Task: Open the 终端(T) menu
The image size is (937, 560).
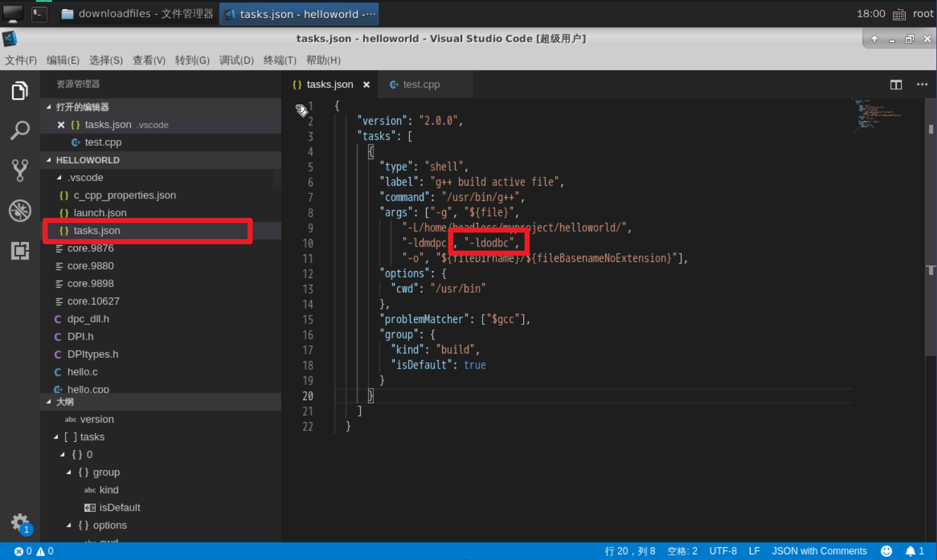Action: pos(280,60)
